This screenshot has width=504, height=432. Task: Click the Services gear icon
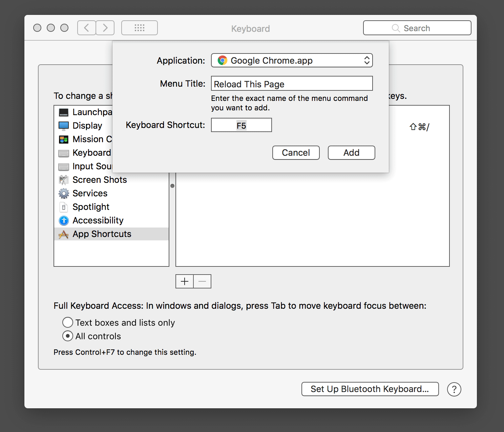tap(64, 193)
